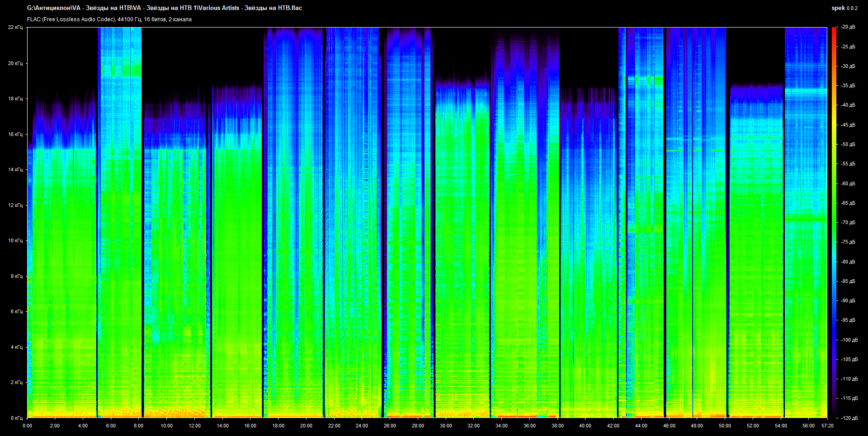Select the 22 кГц frequency axis label
The width and height of the screenshot is (868, 436).
coord(15,28)
